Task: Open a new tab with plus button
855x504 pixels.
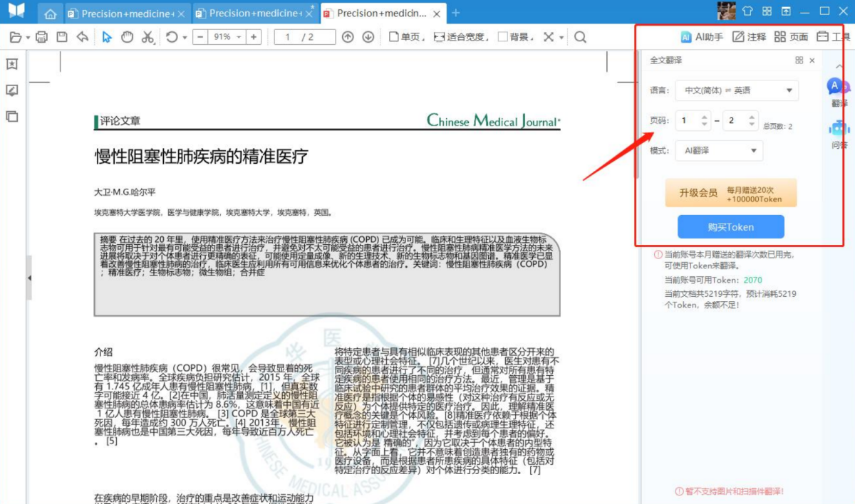Action: coord(456,14)
